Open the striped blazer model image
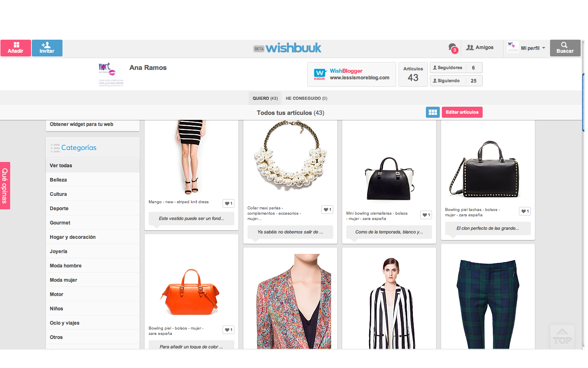The width and height of the screenshot is (588, 368). [392, 303]
